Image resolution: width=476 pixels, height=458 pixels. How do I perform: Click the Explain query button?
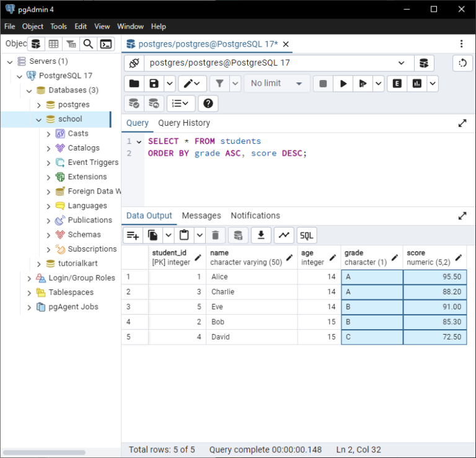(x=397, y=84)
